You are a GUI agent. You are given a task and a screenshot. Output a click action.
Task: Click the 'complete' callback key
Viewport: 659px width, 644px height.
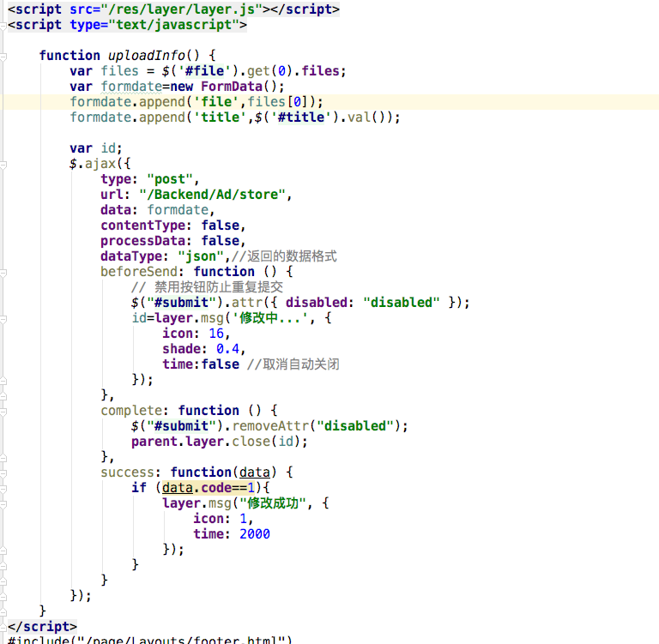(x=131, y=411)
